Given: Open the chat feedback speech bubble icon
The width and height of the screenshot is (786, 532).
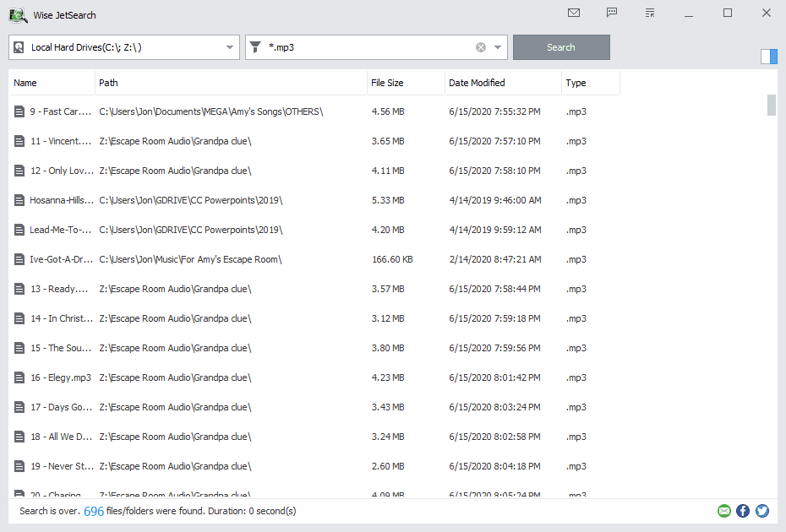Looking at the screenshot, I should 612,13.
